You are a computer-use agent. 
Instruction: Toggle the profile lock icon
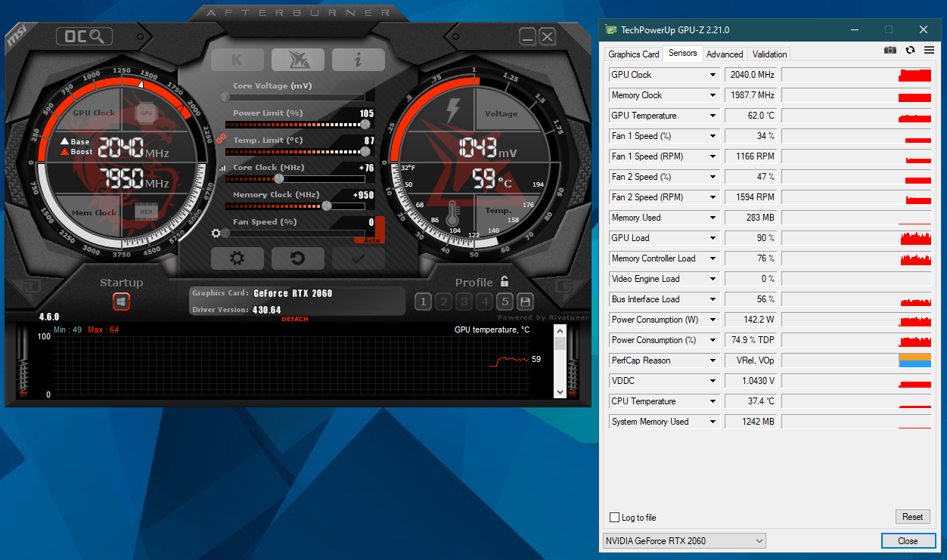505,281
